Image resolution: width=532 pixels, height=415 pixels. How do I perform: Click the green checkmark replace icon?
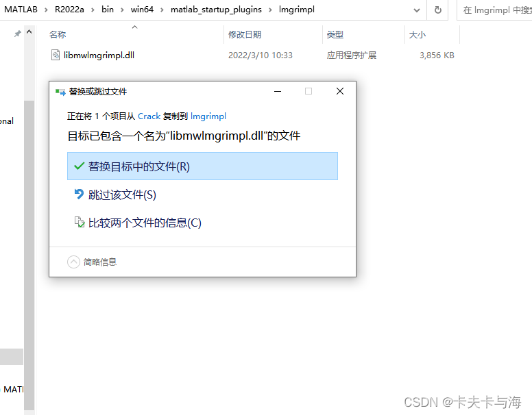(79, 166)
